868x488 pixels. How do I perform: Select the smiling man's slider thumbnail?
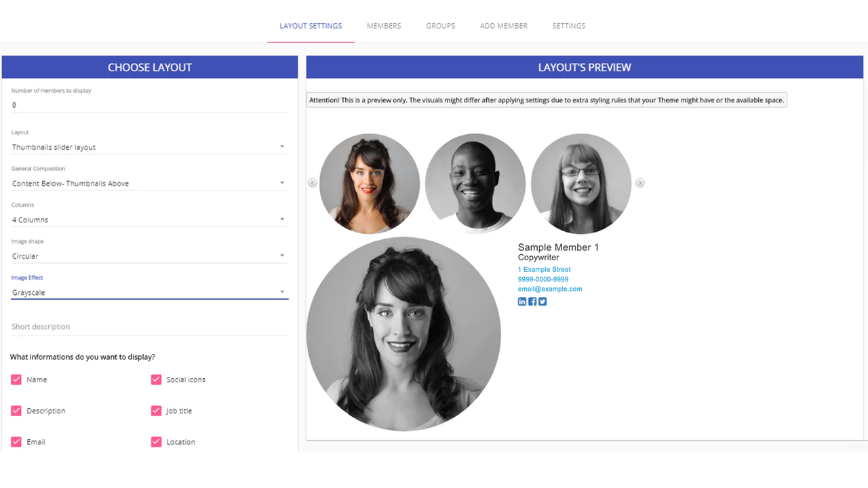[475, 184]
